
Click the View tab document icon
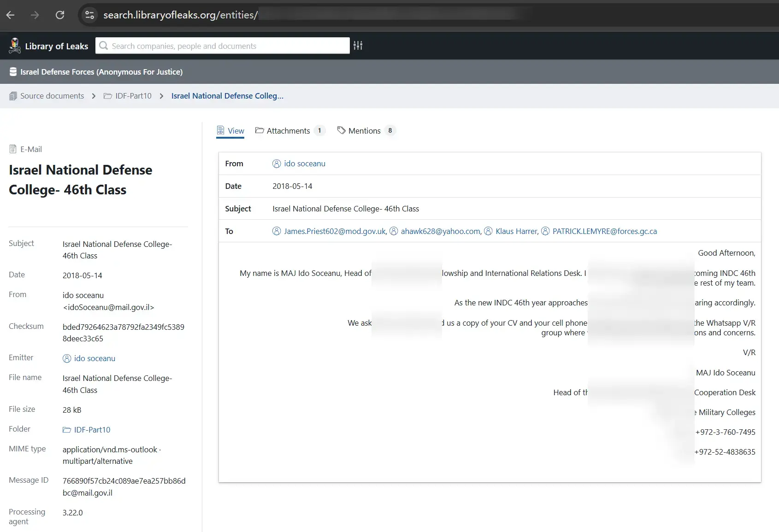tap(221, 131)
